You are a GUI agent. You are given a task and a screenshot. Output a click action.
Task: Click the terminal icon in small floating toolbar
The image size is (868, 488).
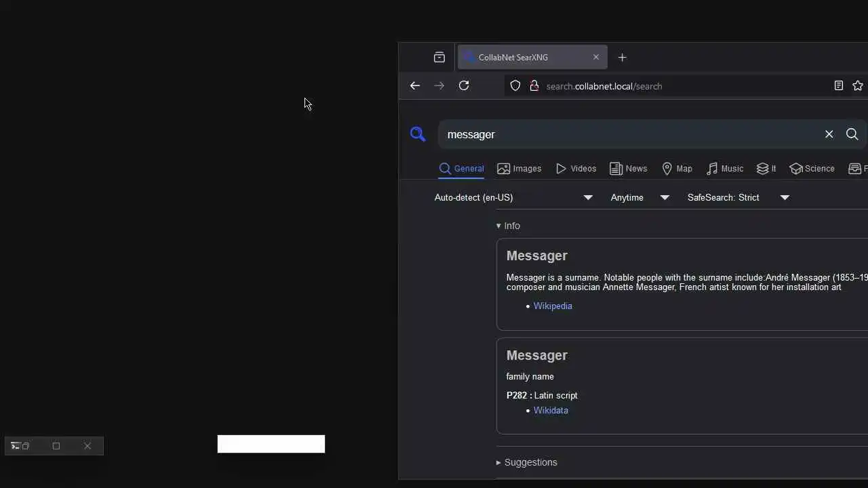tap(15, 445)
